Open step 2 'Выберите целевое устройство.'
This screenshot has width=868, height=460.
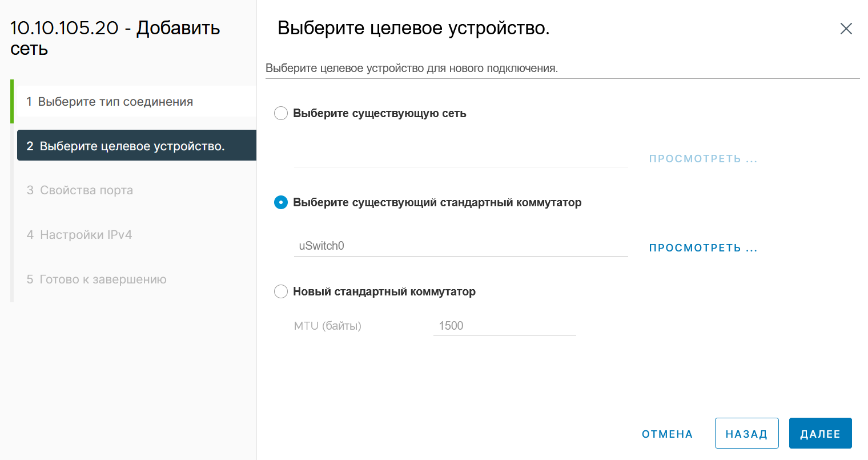coord(136,146)
